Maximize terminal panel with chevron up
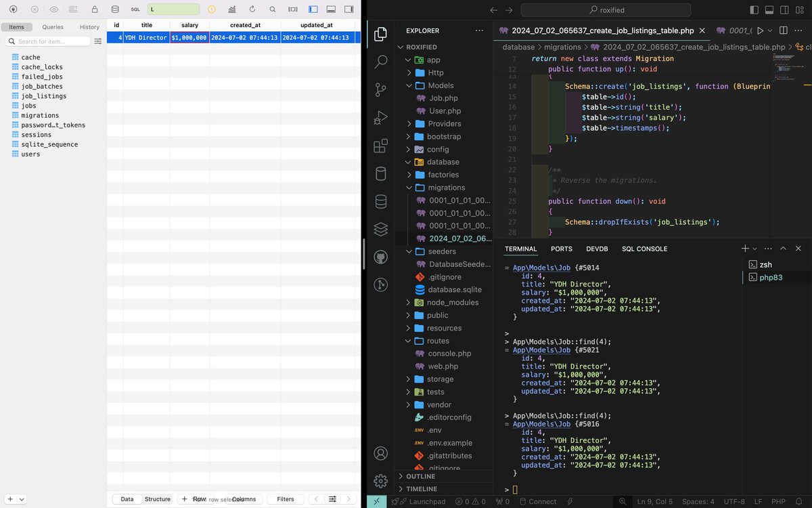This screenshot has width=812, height=508. coord(783,249)
